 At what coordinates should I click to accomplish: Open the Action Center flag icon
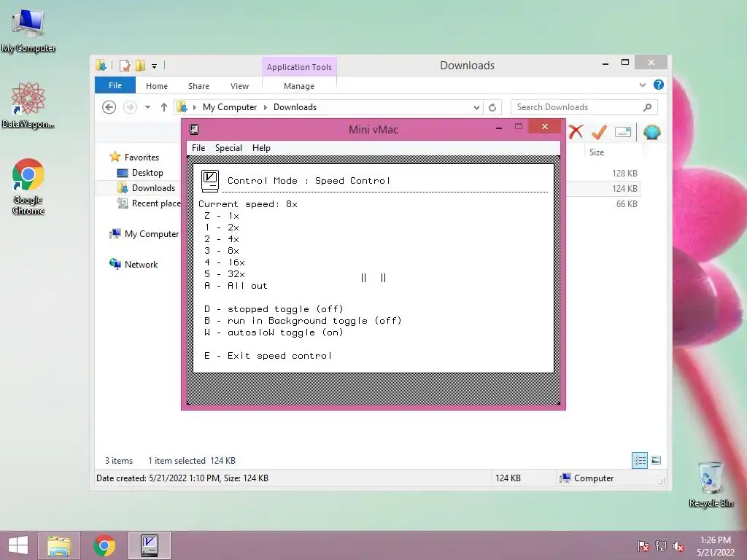[643, 546]
